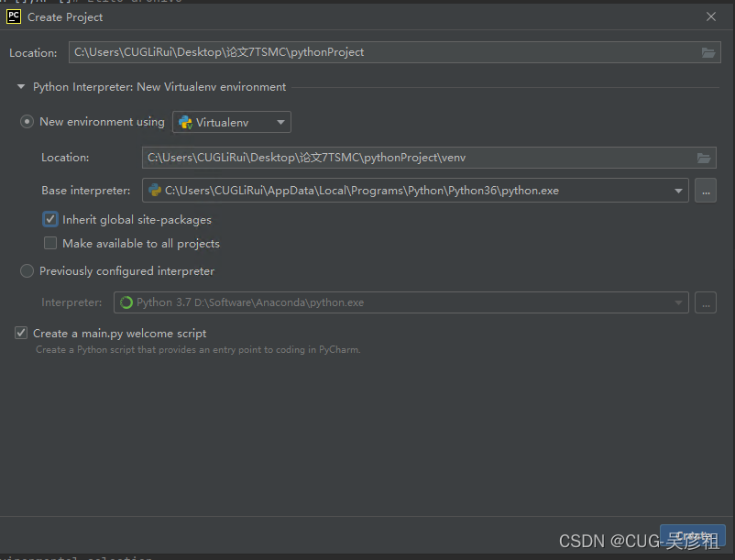Viewport: 735px width, 560px height.
Task: Close the Create Project dialog
Action: pyautogui.click(x=711, y=16)
